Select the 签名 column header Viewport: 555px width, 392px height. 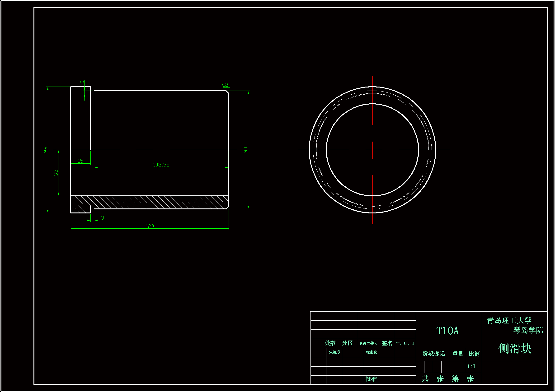[387, 343]
